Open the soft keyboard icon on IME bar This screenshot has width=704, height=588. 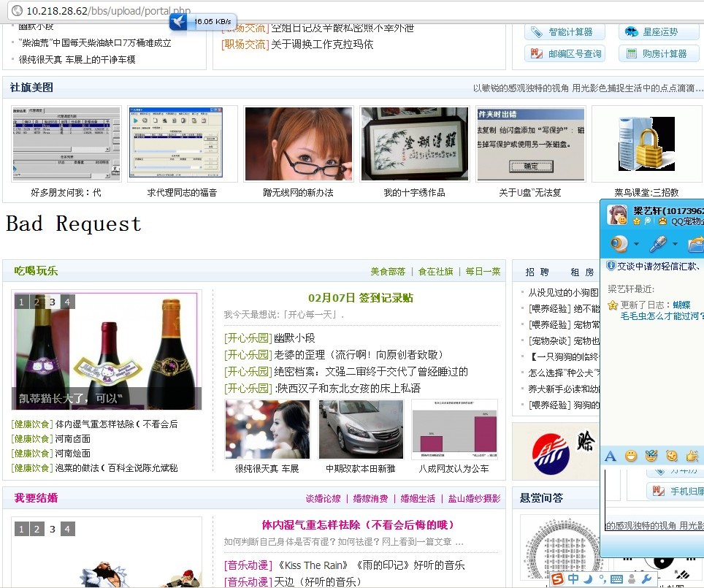click(616, 579)
